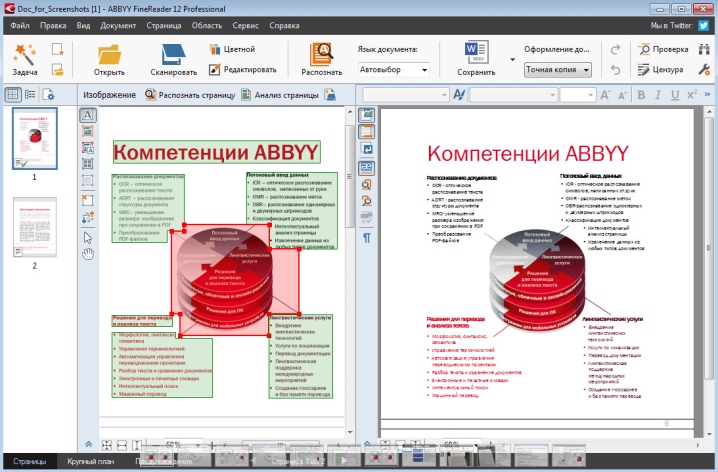Open options via wrench icon
This screenshot has height=472, width=718.
[x=704, y=70]
